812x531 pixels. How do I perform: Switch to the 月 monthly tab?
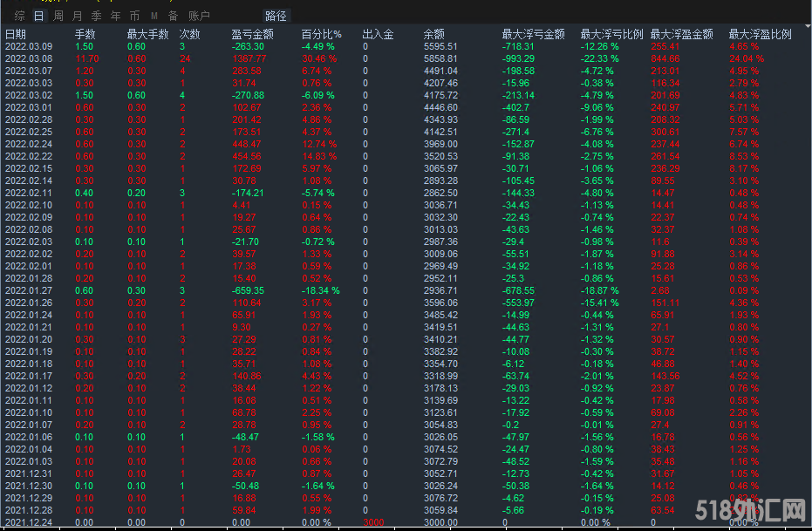click(x=77, y=16)
